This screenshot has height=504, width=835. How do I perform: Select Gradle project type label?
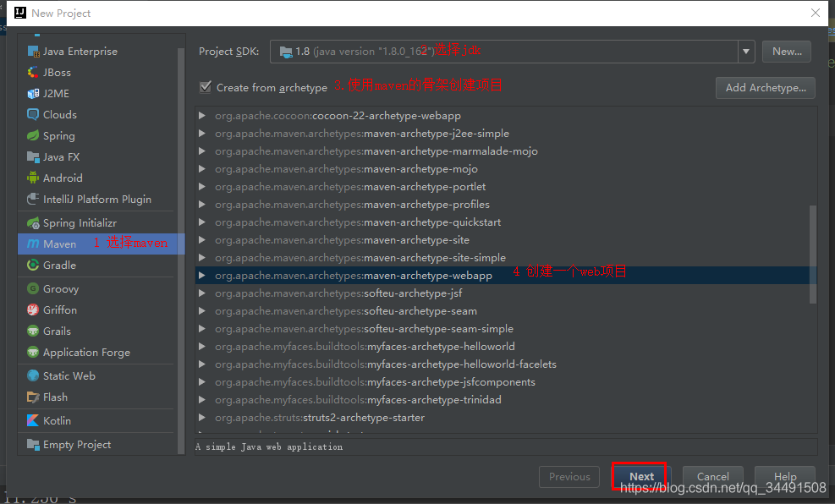pos(59,265)
